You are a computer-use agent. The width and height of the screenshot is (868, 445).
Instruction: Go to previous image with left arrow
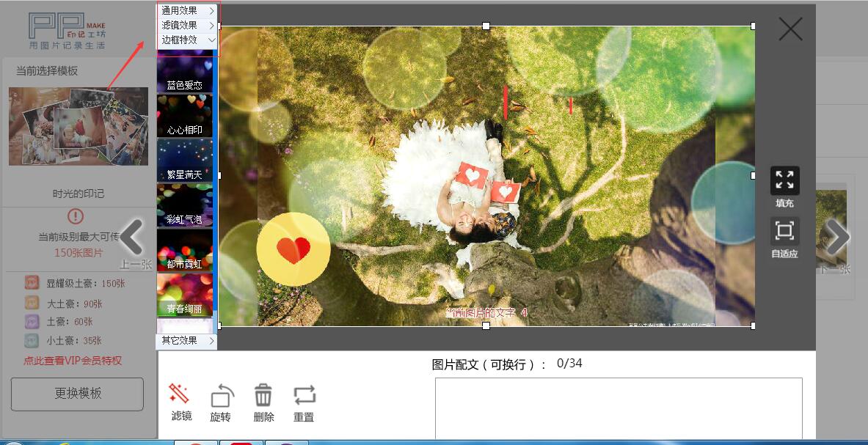click(132, 237)
